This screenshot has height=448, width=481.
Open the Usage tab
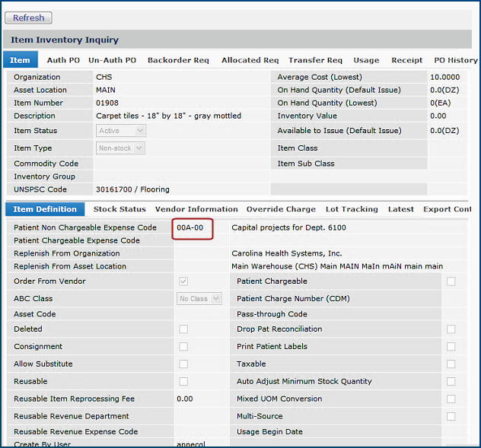coord(366,60)
